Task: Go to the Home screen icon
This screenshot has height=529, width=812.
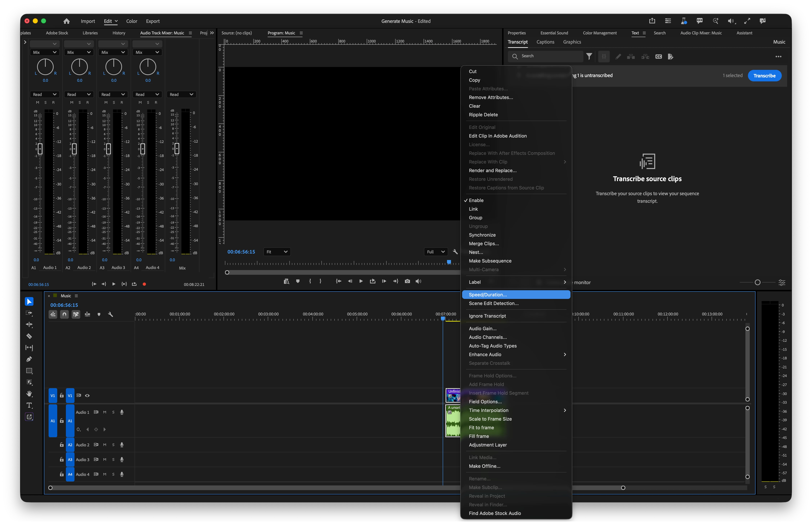Action: [x=67, y=21]
